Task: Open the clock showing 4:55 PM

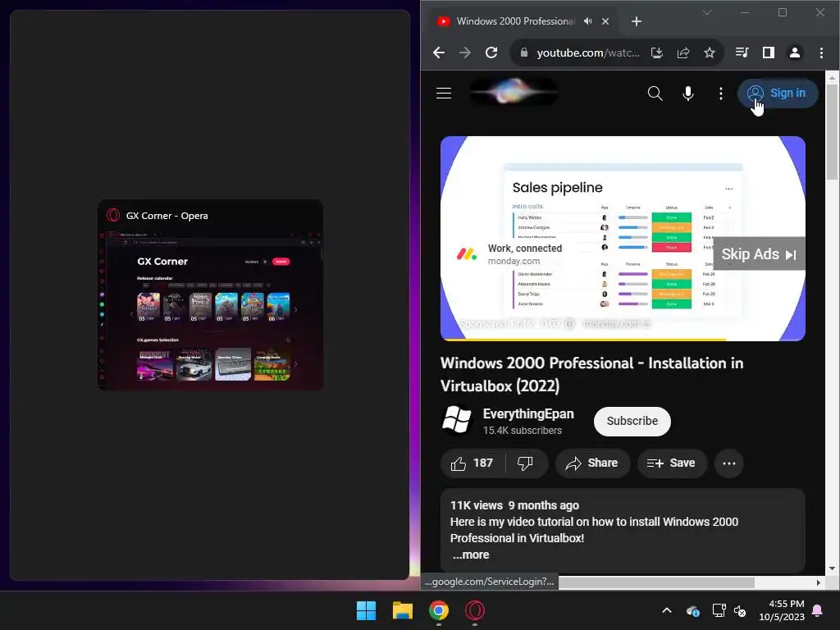Action: [782, 610]
